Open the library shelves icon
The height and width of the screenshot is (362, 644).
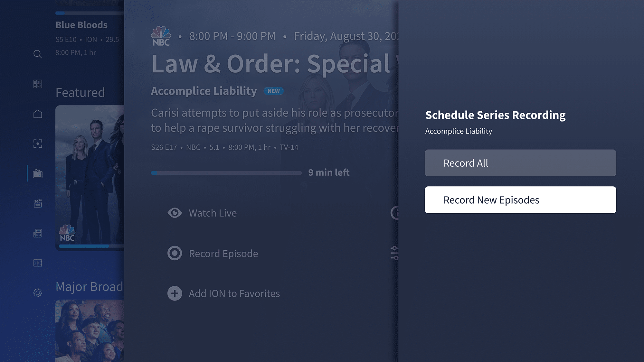[38, 84]
